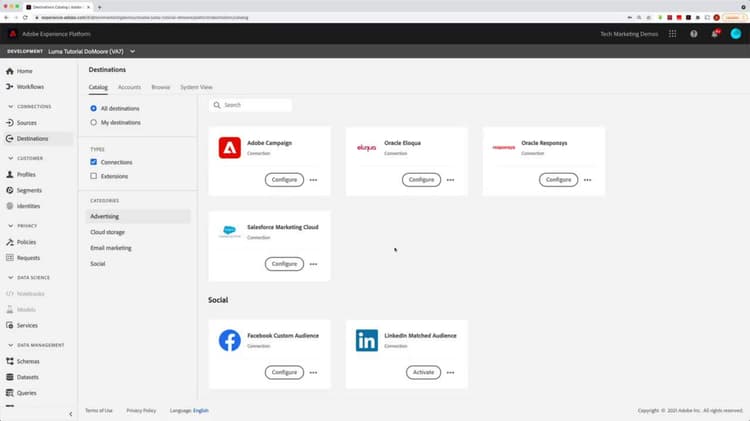This screenshot has width=750, height=421.
Task: Open more options for Salesforce Marketing Cloud
Action: [x=313, y=264]
